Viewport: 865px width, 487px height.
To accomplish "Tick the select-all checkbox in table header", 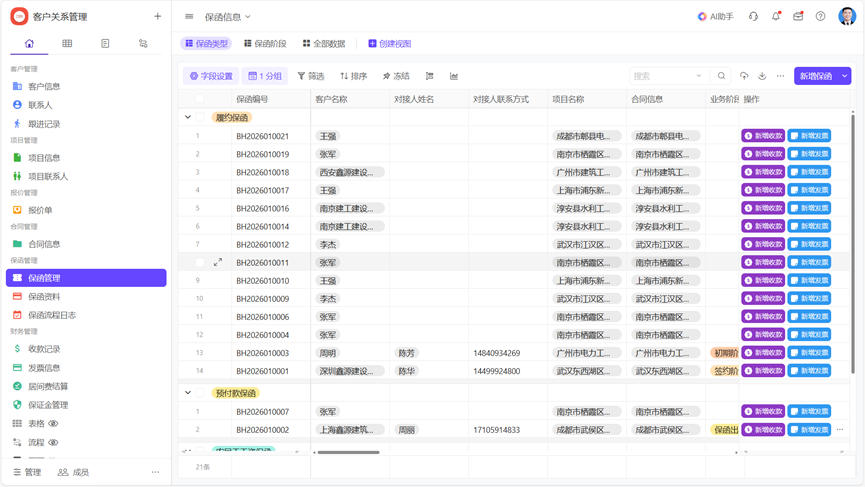I will pyautogui.click(x=200, y=100).
